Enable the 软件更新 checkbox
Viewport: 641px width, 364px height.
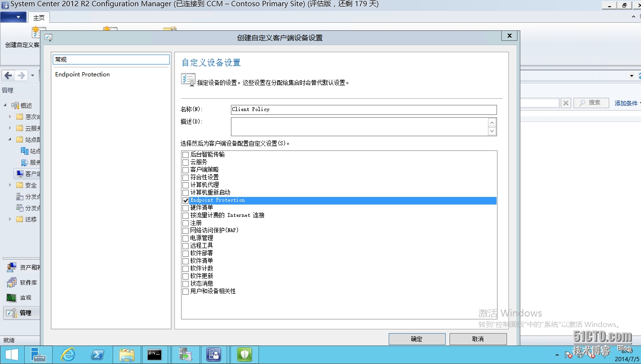186,276
